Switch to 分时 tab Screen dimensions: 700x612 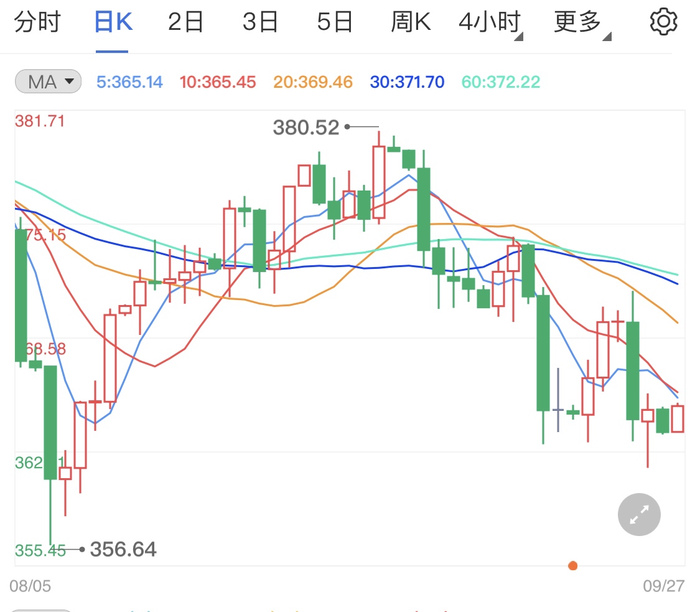tap(37, 21)
